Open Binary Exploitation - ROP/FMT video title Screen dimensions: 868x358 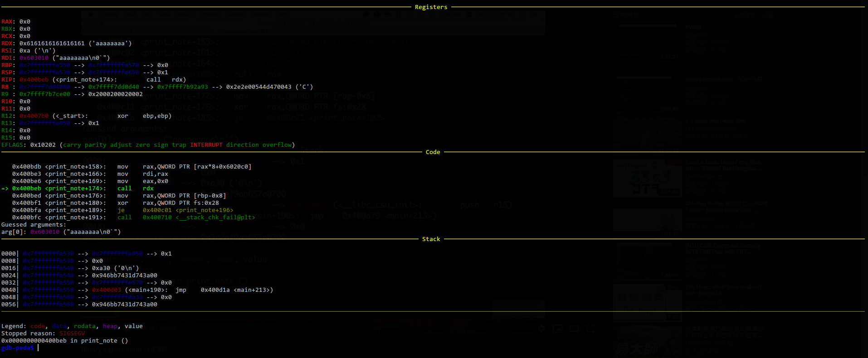tap(724, 79)
